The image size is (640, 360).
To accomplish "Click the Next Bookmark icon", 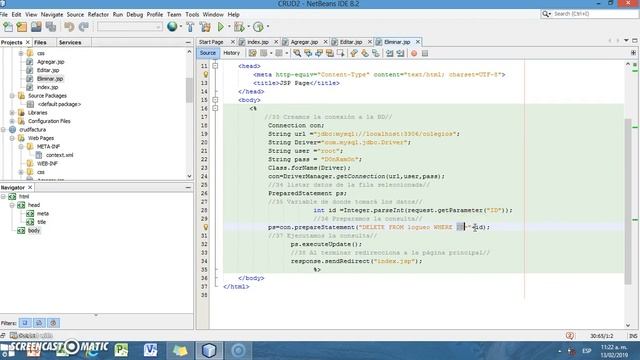I will pos(364,53).
